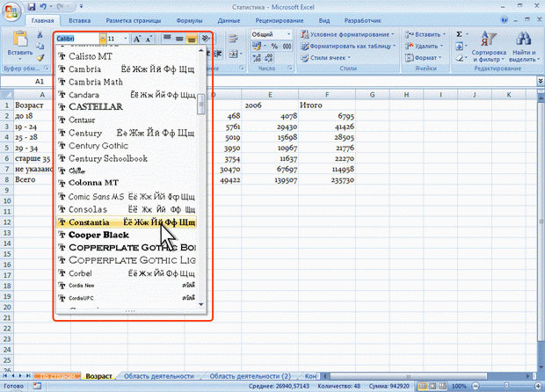
Task: Switch to Page Layout view in status bar
Action: click(x=432, y=386)
